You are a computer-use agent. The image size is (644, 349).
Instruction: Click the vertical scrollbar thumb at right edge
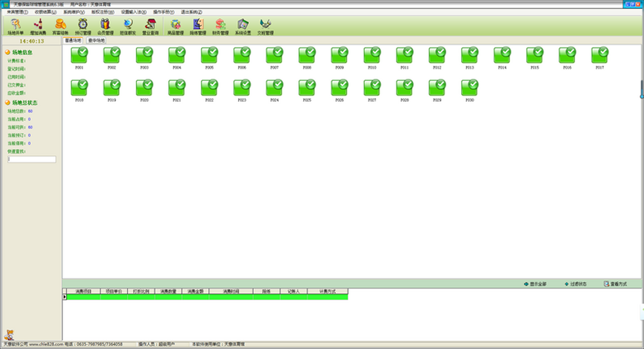click(x=641, y=89)
